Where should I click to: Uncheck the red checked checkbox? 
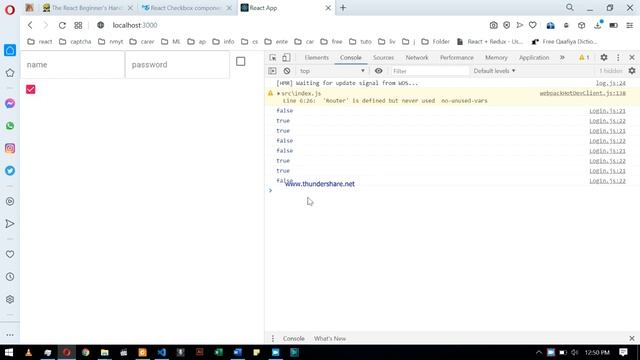(31, 89)
